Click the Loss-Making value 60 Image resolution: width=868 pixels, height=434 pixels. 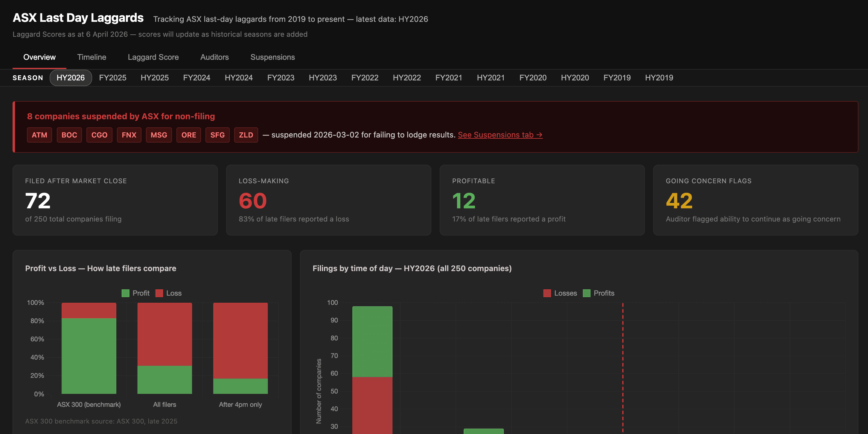(x=253, y=201)
